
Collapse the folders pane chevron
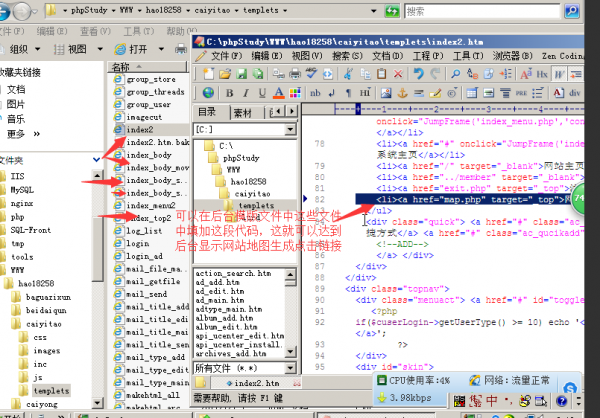(97, 159)
